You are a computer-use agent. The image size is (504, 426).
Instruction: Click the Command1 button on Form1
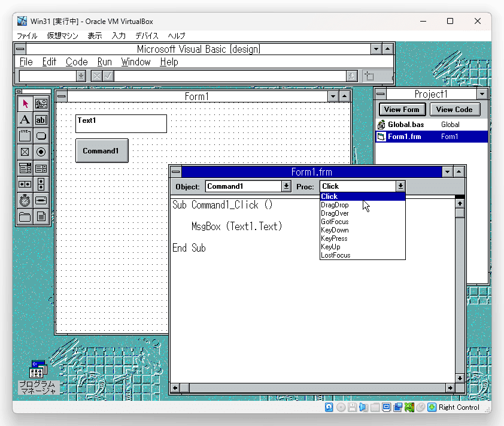pyautogui.click(x=102, y=150)
